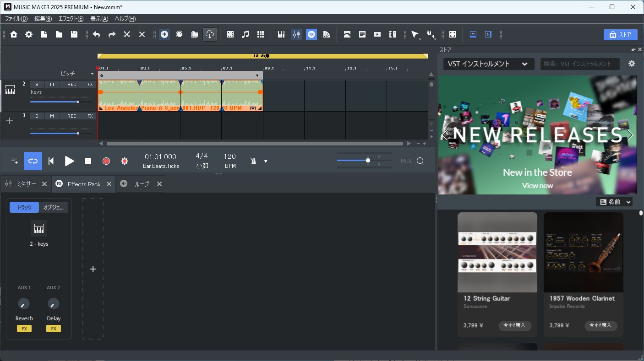
Task: Mute the keys track
Action: [x=52, y=84]
